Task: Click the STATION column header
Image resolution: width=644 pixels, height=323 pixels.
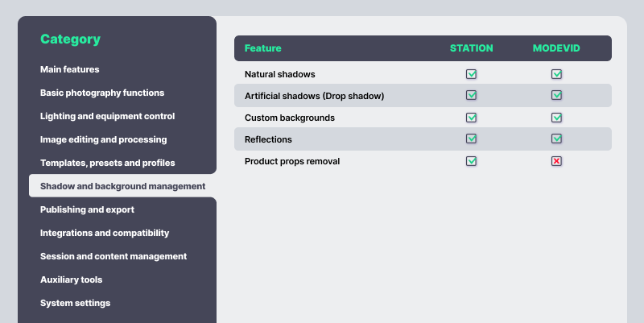Action: pos(472,48)
